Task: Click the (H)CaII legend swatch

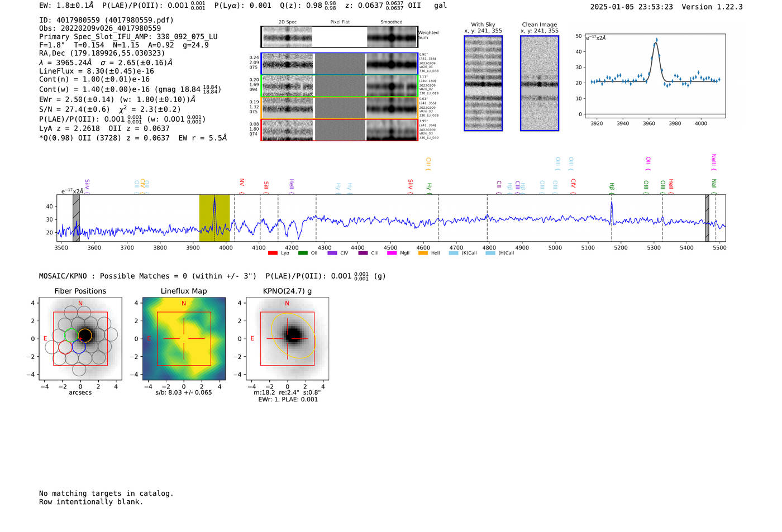Action: point(490,253)
